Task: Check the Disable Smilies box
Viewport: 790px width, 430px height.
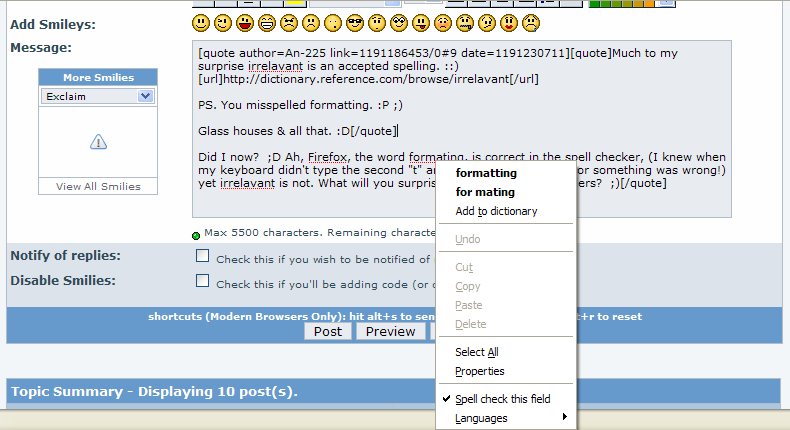Action: [203, 281]
